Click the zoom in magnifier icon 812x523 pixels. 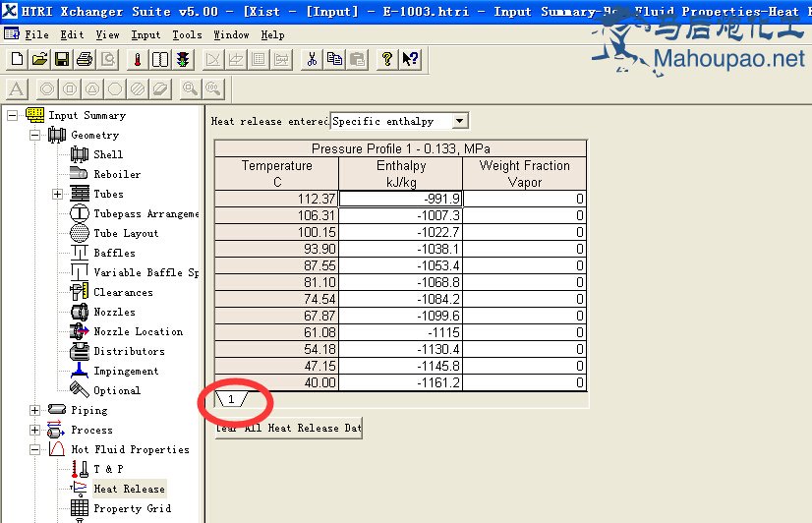(190, 89)
